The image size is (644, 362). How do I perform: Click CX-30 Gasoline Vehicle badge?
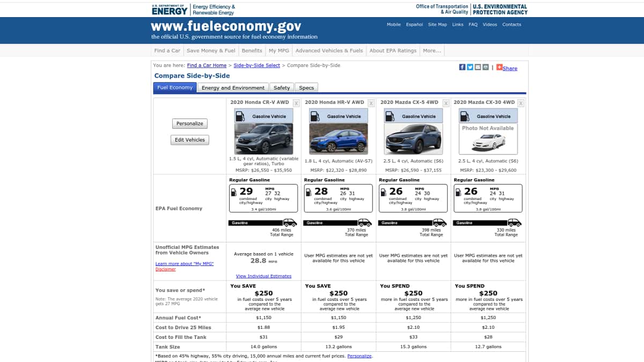click(488, 116)
